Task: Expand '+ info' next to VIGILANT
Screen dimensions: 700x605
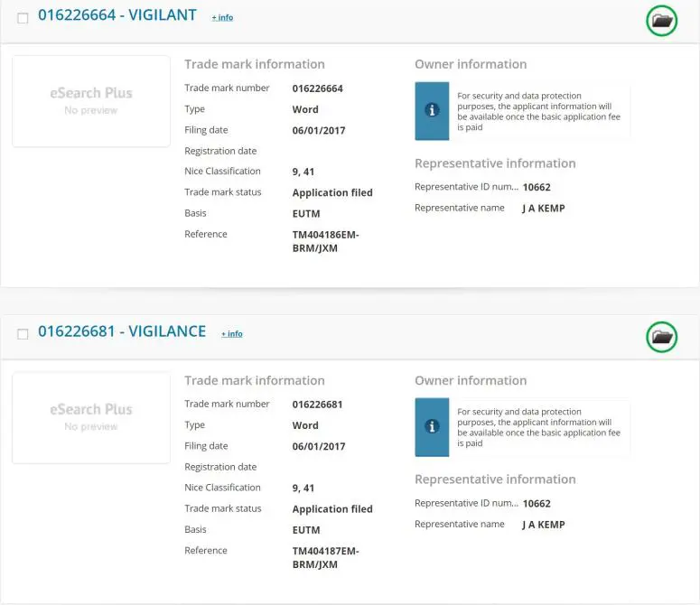Action: (222, 17)
